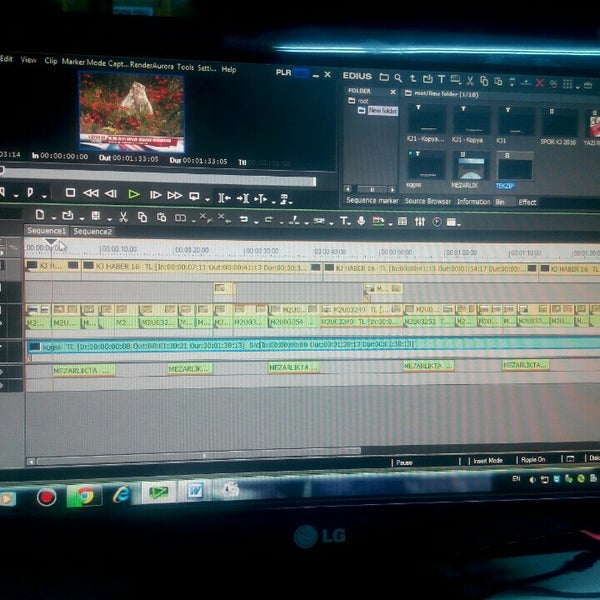The height and width of the screenshot is (600, 600).
Task: Close the FOLDER pane with its X
Action: click(393, 92)
